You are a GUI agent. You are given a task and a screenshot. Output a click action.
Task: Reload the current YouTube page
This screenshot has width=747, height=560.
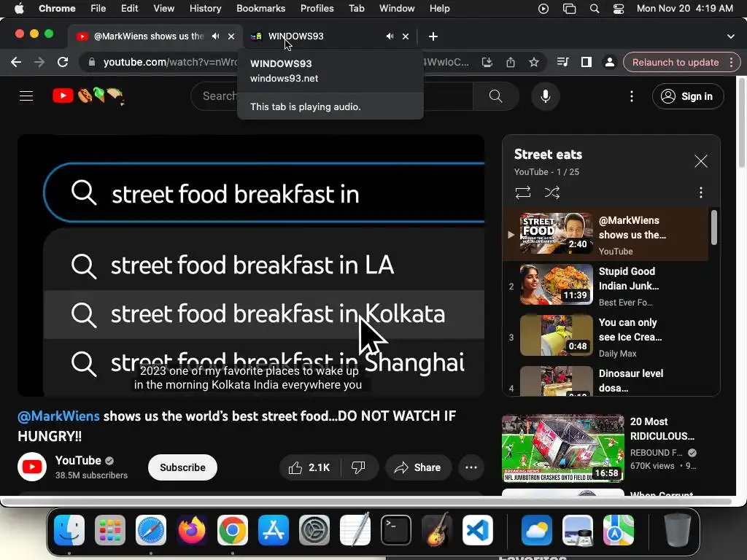point(63,63)
